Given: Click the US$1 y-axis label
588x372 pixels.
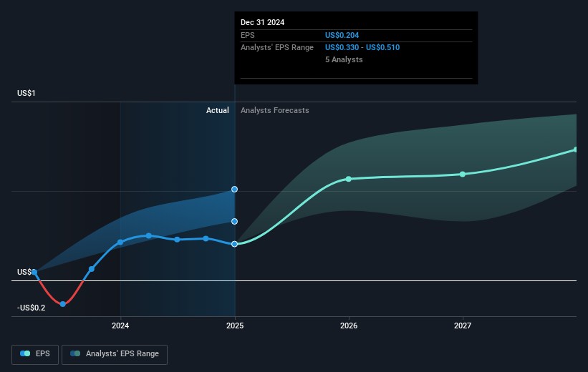Looking at the screenshot, I should pyautogui.click(x=28, y=94).
